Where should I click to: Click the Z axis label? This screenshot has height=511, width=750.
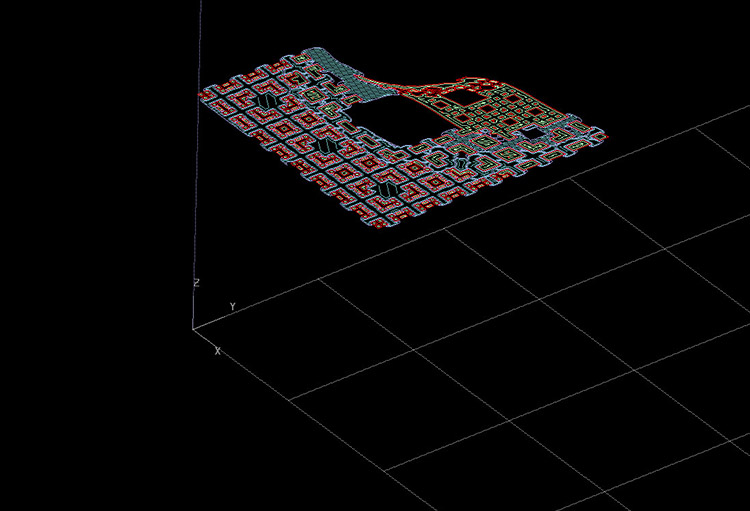pyautogui.click(x=196, y=283)
